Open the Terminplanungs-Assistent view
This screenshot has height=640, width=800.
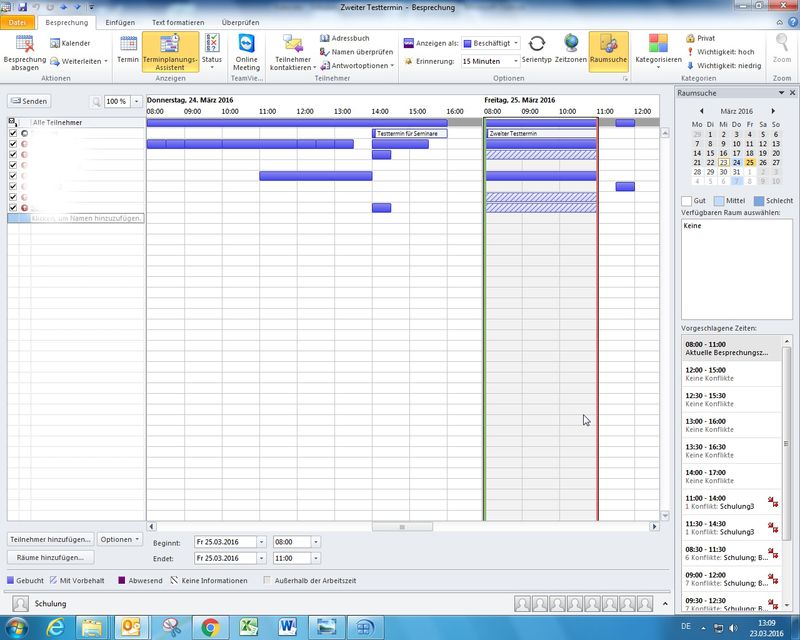click(170, 52)
